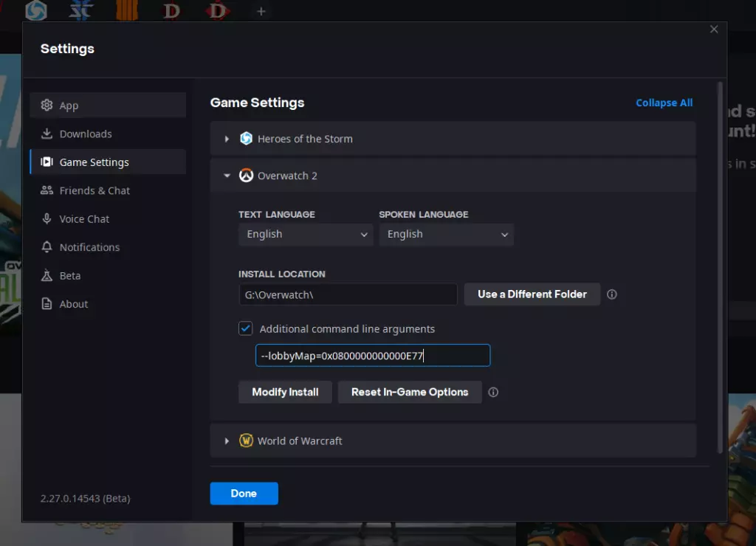Open the Text Language dropdown
756x546 pixels.
pos(306,234)
